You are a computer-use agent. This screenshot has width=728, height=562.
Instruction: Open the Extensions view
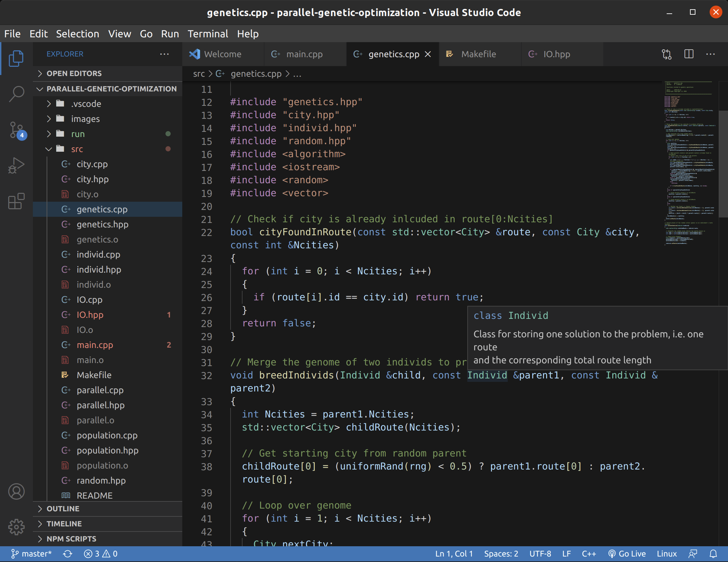coord(16,201)
